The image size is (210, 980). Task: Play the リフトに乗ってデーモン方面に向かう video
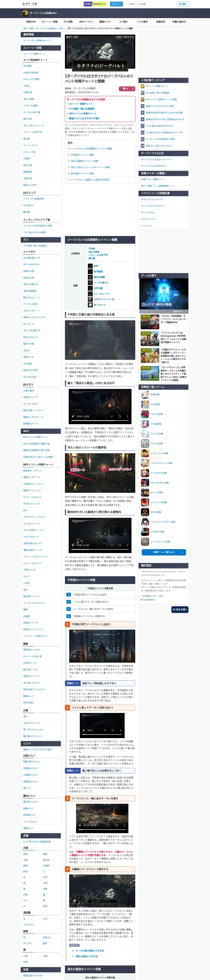pyautogui.click(x=84, y=730)
